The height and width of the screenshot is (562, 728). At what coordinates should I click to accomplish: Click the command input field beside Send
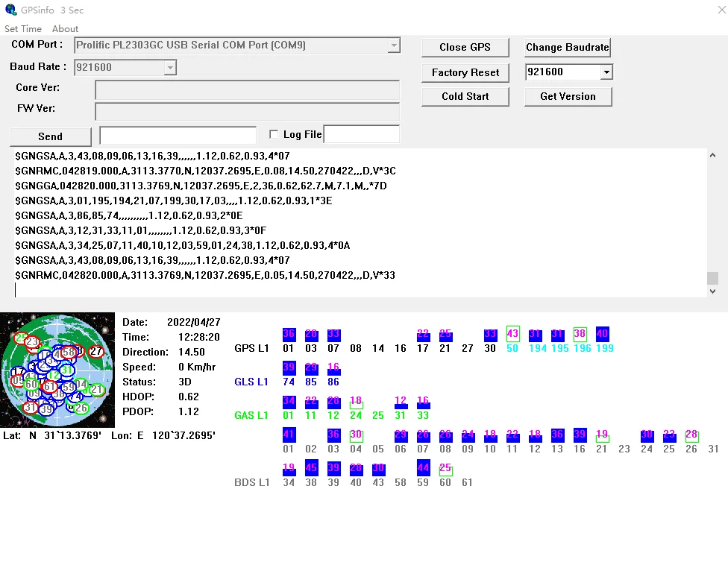(178, 135)
